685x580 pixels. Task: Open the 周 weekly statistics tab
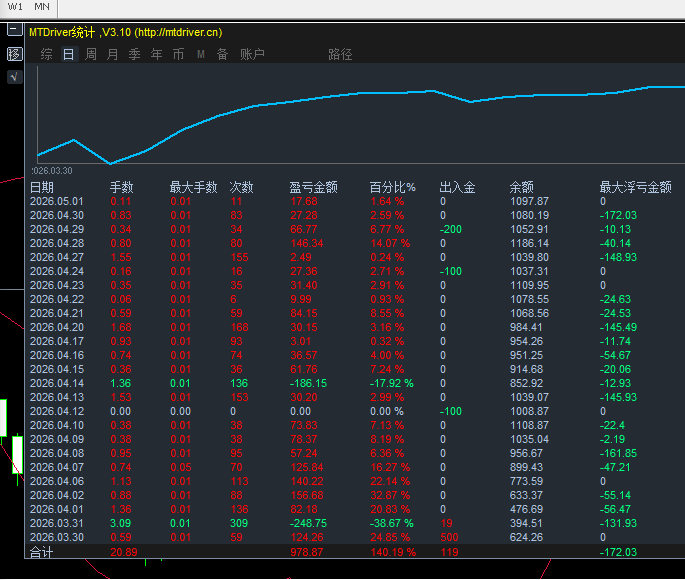tap(90, 54)
